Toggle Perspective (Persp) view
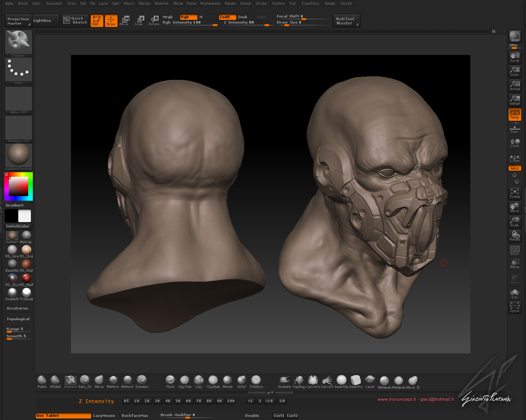The height and width of the screenshot is (420, 526). (x=515, y=114)
